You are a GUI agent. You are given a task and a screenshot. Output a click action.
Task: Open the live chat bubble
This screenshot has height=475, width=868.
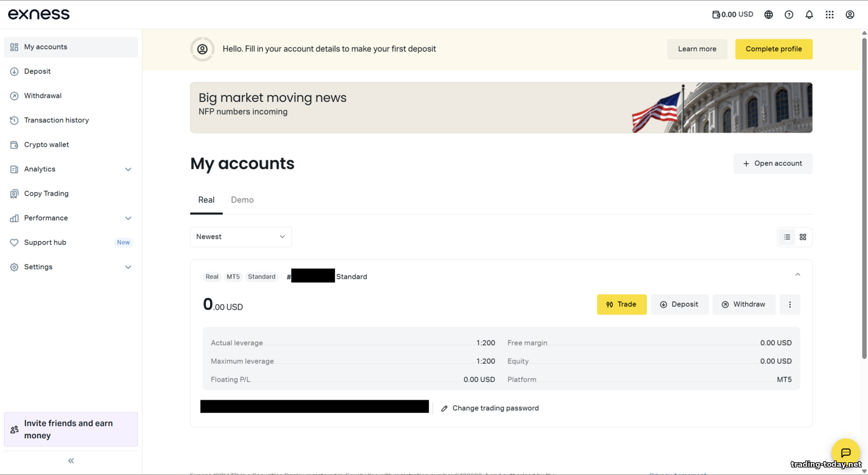point(845,452)
